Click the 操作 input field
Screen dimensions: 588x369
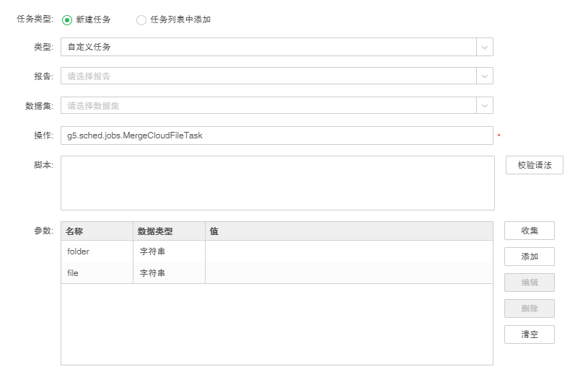[276, 135]
